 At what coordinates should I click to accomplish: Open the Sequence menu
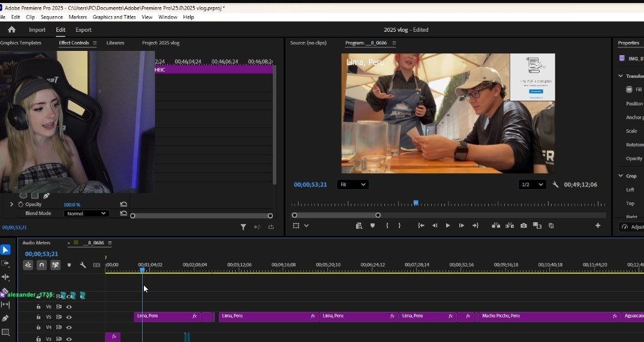pyautogui.click(x=52, y=17)
